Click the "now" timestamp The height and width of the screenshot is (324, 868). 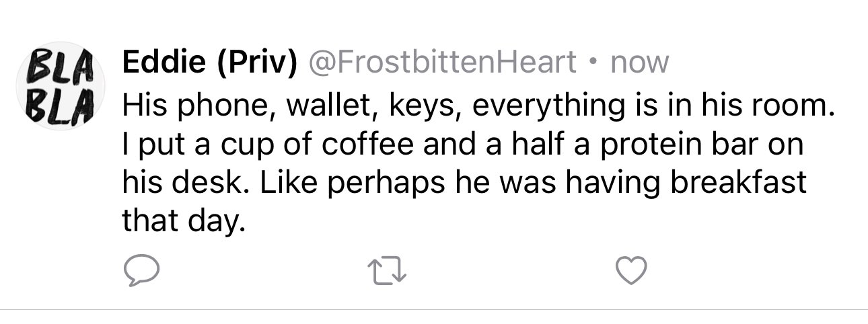click(x=638, y=64)
